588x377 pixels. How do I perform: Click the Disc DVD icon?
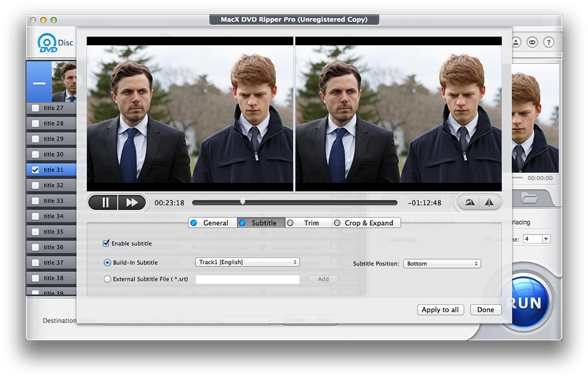tap(55, 43)
